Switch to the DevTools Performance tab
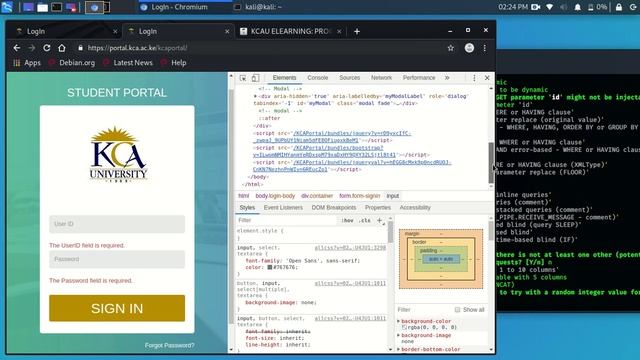 pos(419,78)
